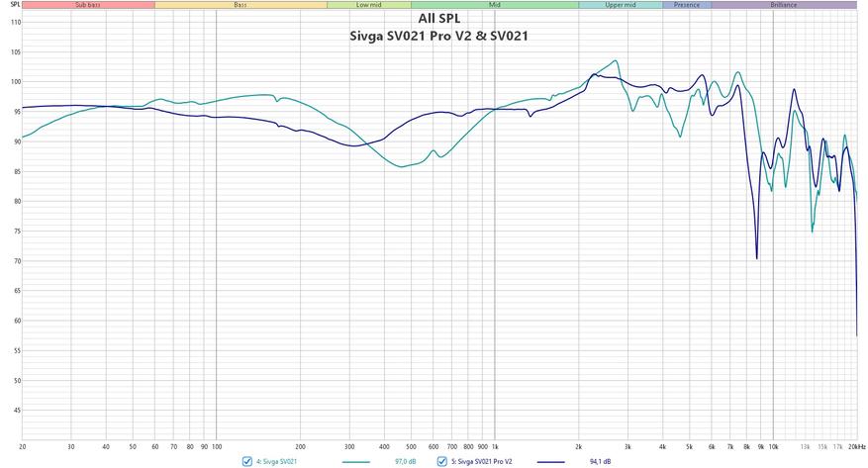Click the navy SV021 Pro V2 legend line swatch
This screenshot has width=868, height=468.
(x=551, y=462)
